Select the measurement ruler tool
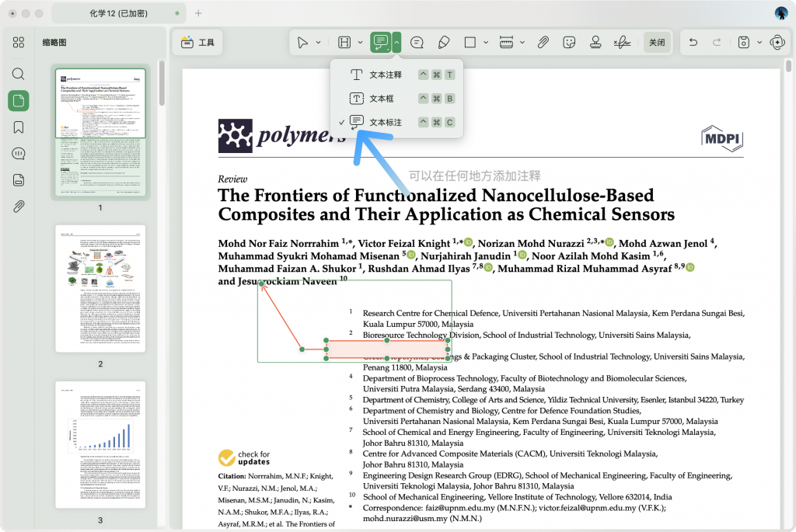The image size is (796, 532). [506, 43]
